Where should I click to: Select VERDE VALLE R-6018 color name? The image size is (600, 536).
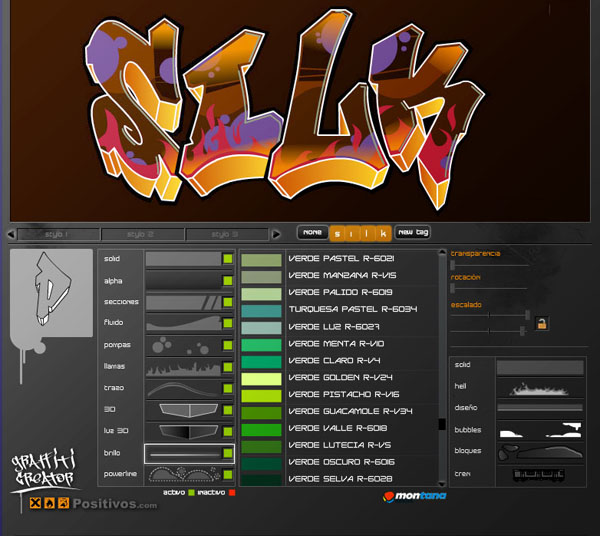click(338, 428)
